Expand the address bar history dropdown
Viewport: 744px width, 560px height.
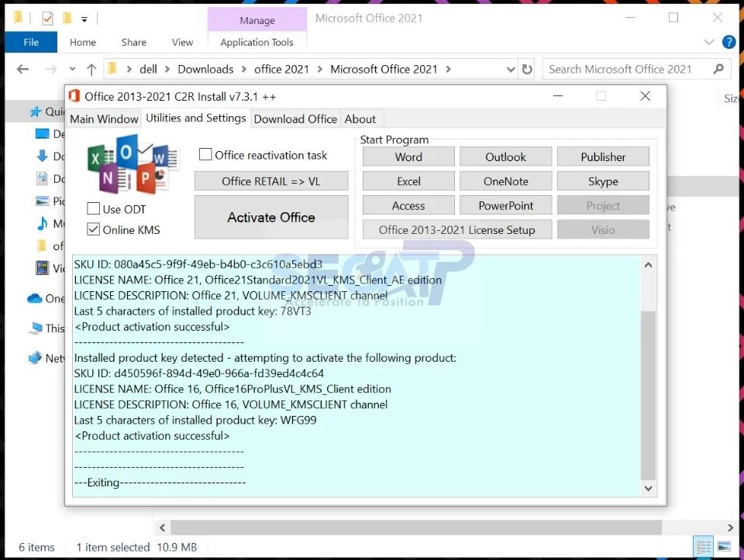click(x=511, y=69)
